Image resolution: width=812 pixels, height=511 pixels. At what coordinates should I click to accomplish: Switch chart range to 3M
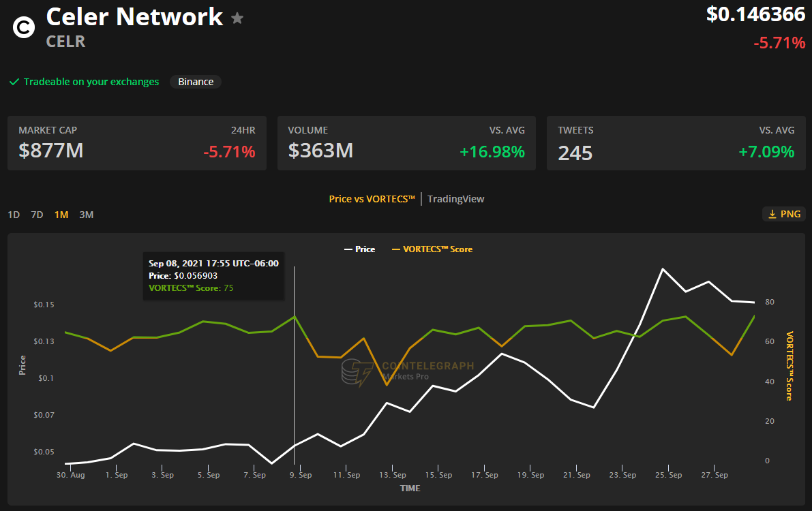click(87, 215)
